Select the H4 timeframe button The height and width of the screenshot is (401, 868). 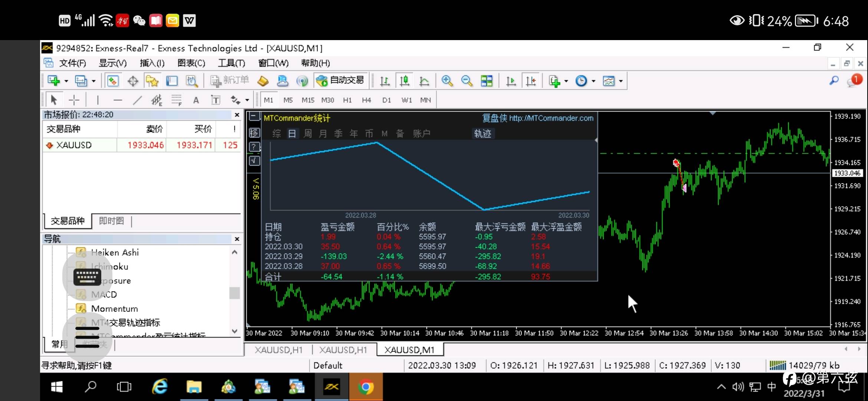coord(366,100)
